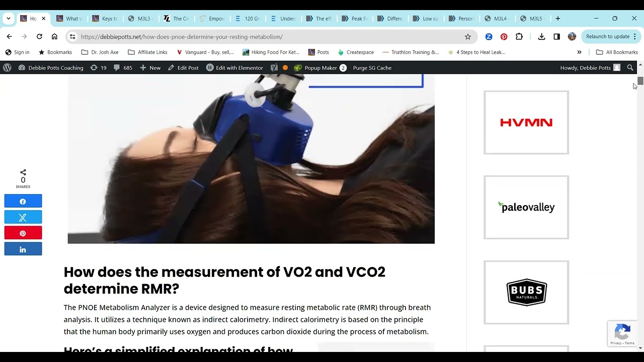The width and height of the screenshot is (644, 362).
Task: Open the BUBS Naturals sponsor banner
Action: (526, 292)
